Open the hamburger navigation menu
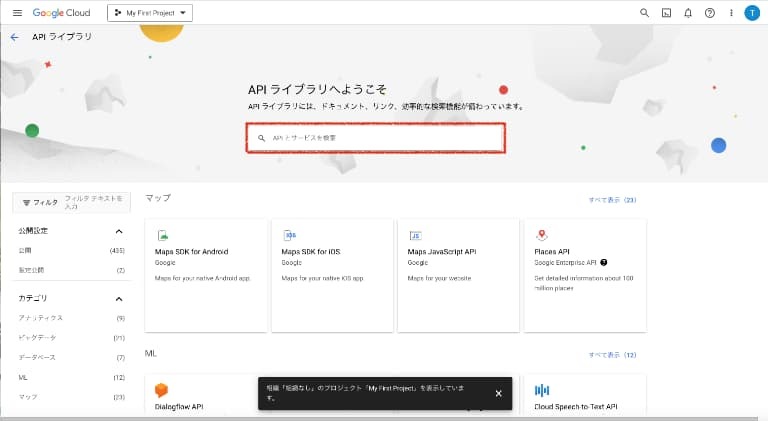Viewport: 768px width, 421px height. [17, 13]
